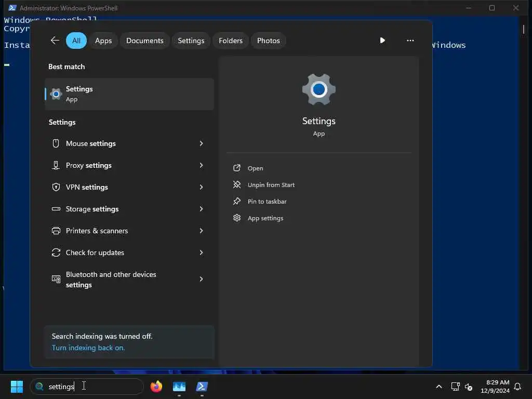This screenshot has width=532, height=399.
Task: Open App settings option
Action: [265, 218]
